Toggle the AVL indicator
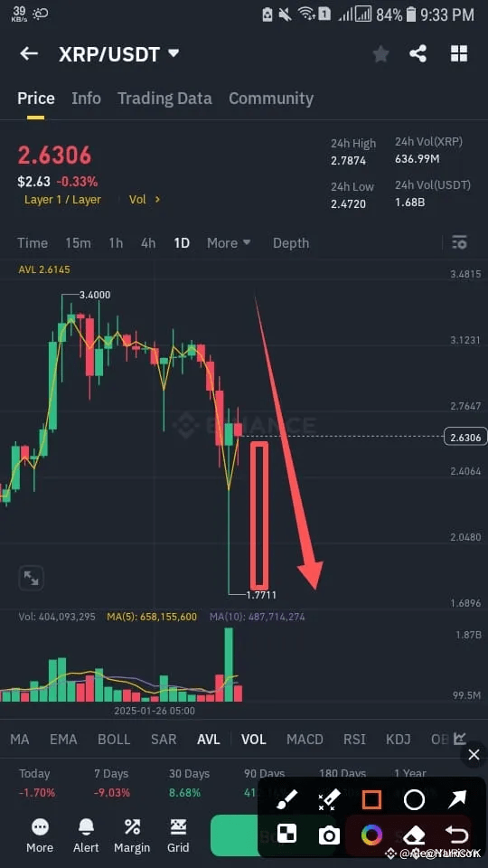Viewport: 488px width, 868px height. [x=209, y=739]
